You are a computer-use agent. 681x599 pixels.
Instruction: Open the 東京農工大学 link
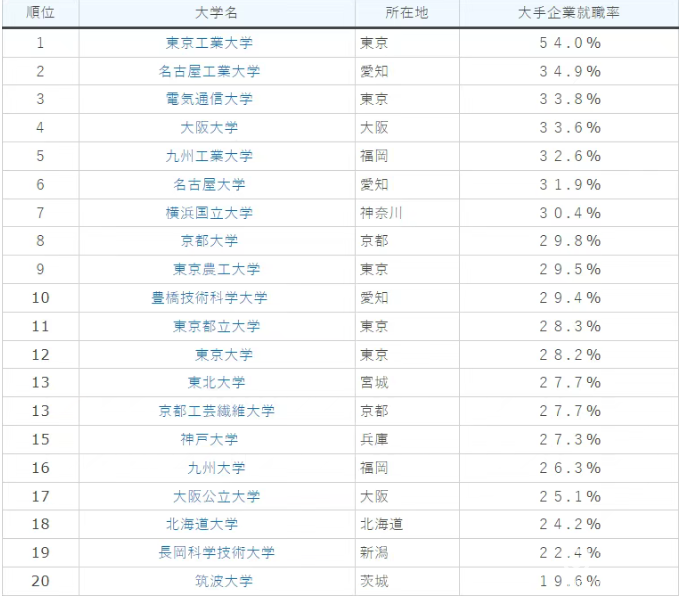coord(216,269)
